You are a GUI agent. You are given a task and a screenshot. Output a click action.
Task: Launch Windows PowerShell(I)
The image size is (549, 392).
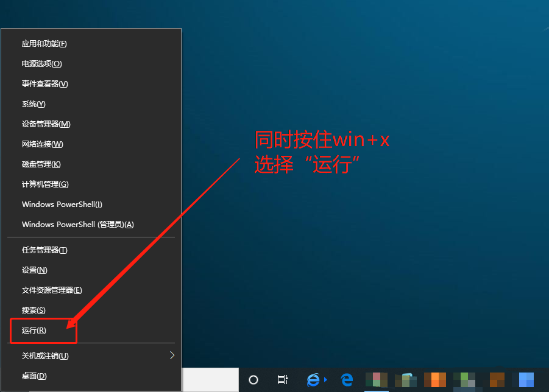click(91, 205)
